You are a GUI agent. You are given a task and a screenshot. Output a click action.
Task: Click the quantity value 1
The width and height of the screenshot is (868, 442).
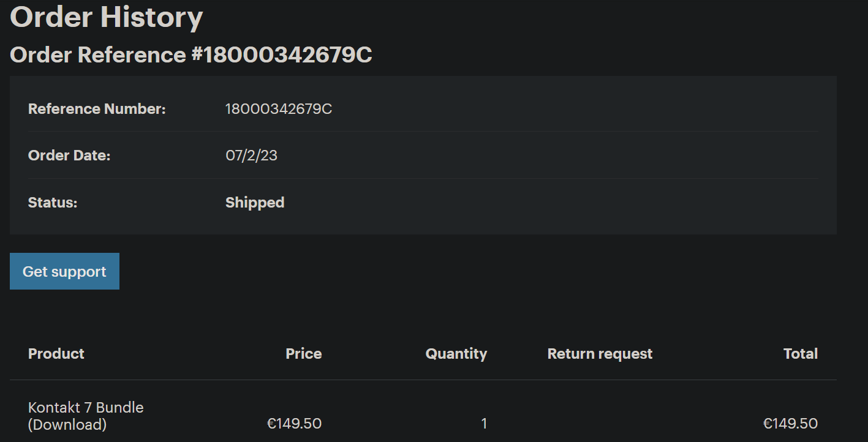(x=484, y=424)
